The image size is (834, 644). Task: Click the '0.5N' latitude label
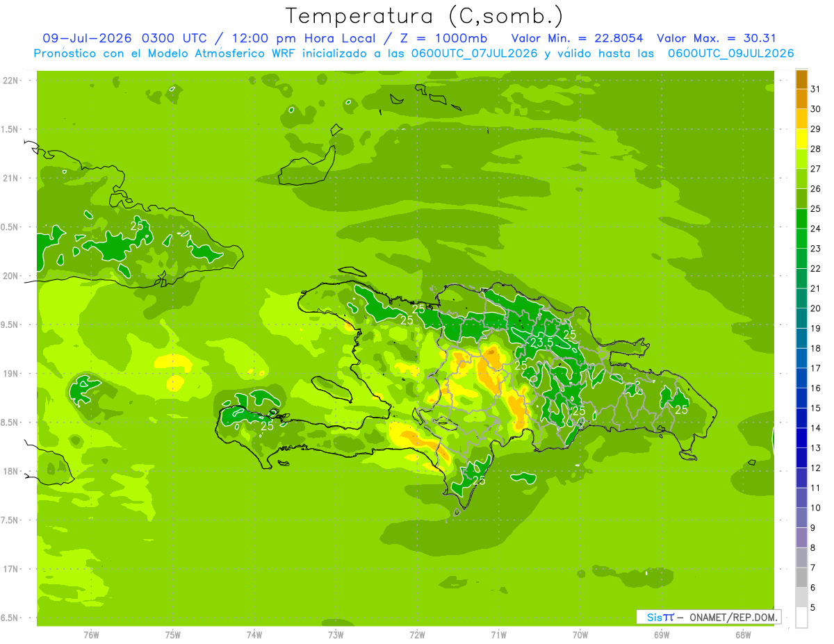click(x=10, y=227)
